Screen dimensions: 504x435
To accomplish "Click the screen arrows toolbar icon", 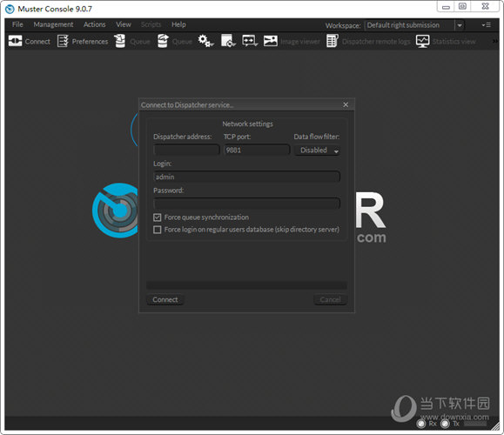I will click(250, 41).
